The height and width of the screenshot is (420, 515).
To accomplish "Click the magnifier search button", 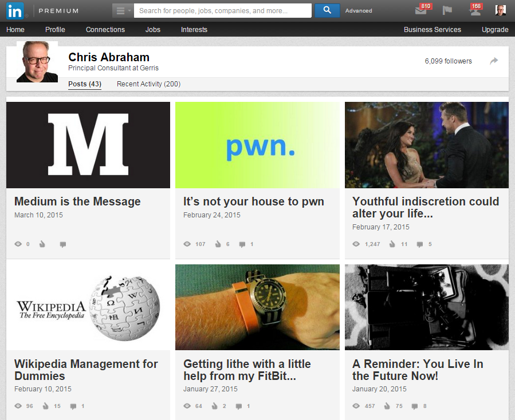I will [327, 10].
